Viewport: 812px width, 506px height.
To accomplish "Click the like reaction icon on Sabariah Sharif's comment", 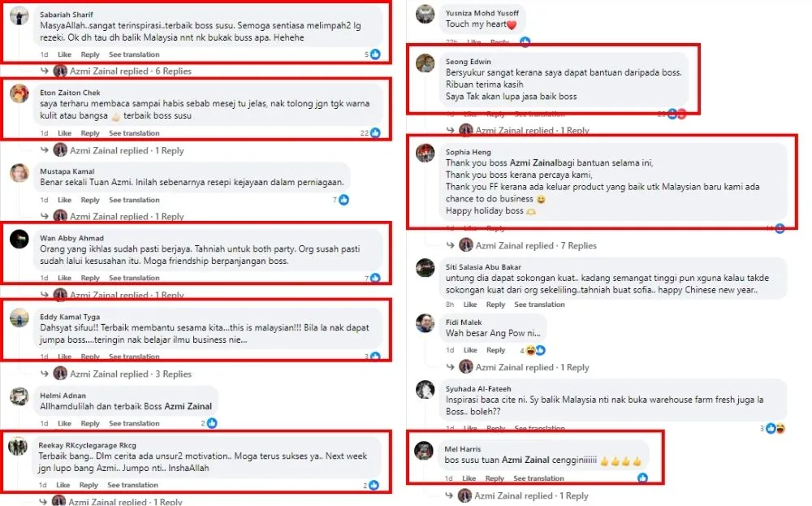I will [x=375, y=54].
